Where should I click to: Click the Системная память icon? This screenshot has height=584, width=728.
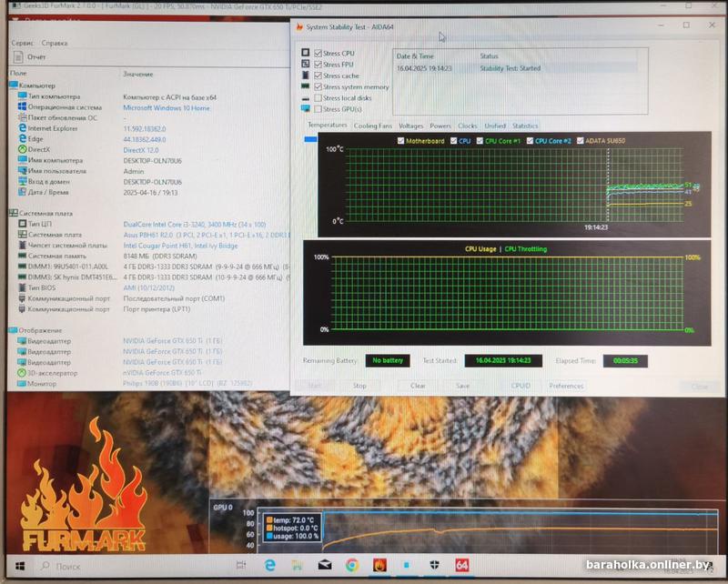(x=22, y=256)
